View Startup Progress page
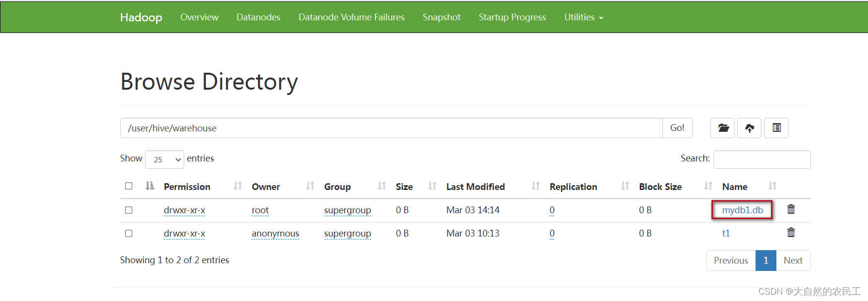868x301 pixels. [x=512, y=17]
